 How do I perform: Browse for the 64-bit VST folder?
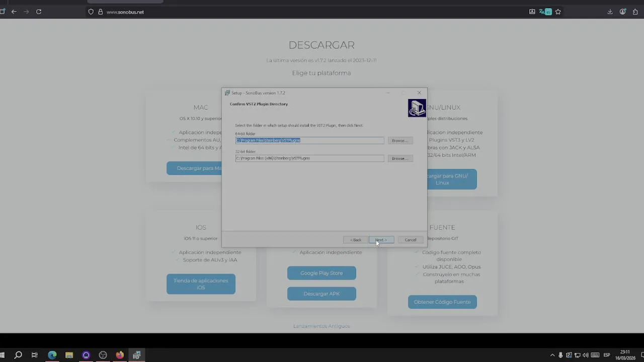point(400,141)
